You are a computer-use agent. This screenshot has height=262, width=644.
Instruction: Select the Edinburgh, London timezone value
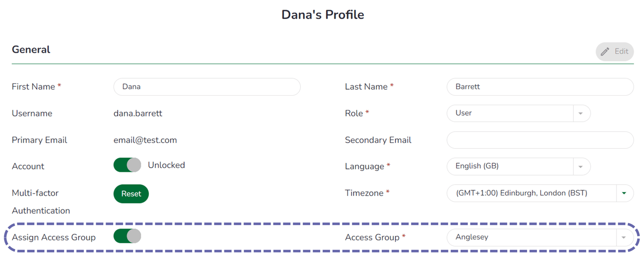click(x=521, y=193)
